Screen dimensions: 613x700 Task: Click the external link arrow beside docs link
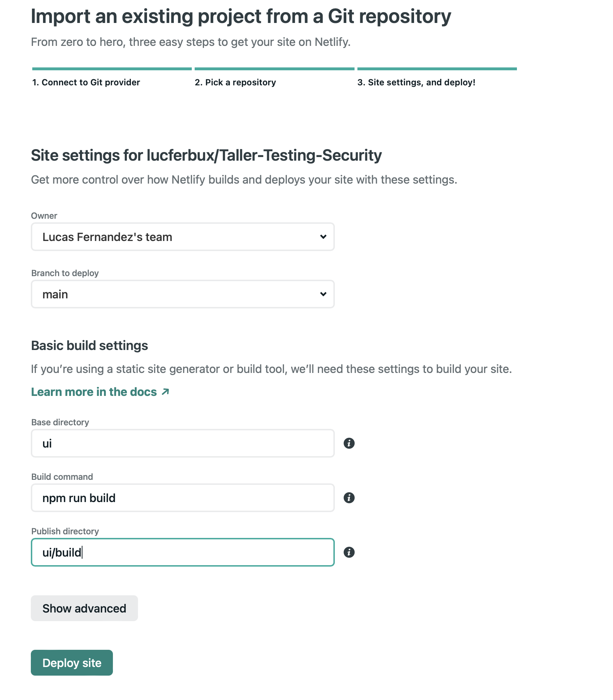[165, 392]
